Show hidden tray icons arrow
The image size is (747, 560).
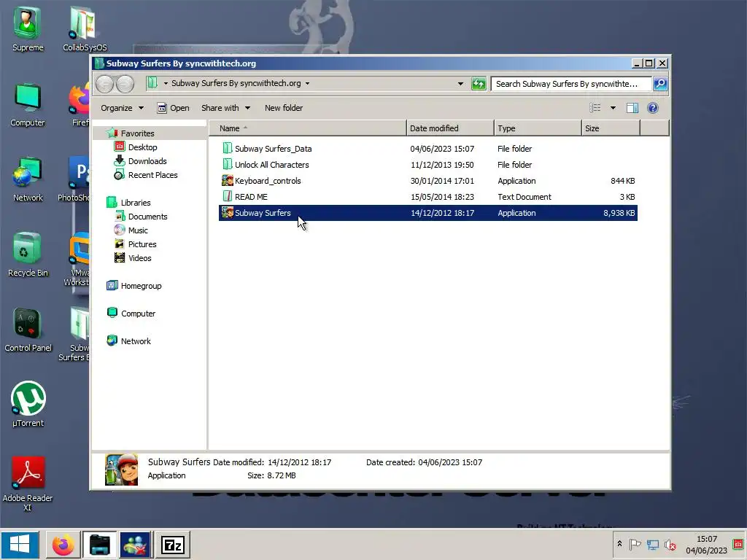tap(619, 544)
